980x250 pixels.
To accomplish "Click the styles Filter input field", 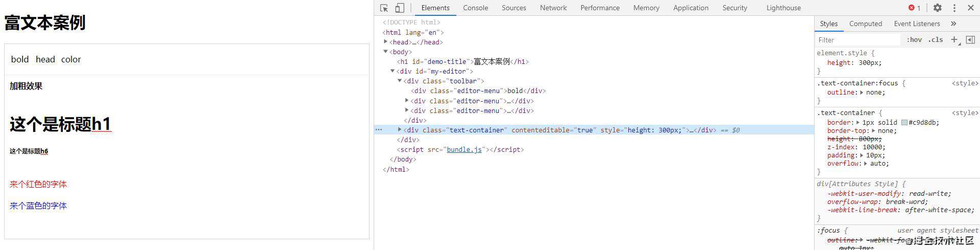I will point(857,40).
